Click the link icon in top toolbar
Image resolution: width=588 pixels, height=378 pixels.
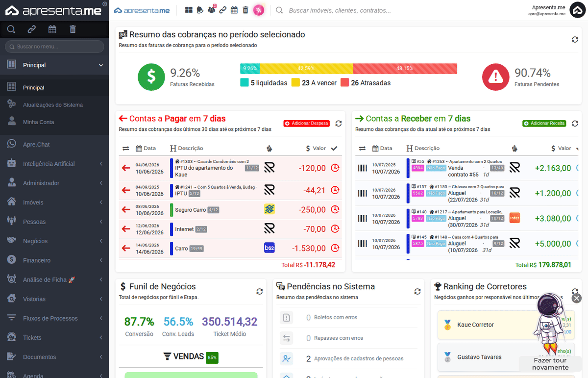(x=223, y=10)
